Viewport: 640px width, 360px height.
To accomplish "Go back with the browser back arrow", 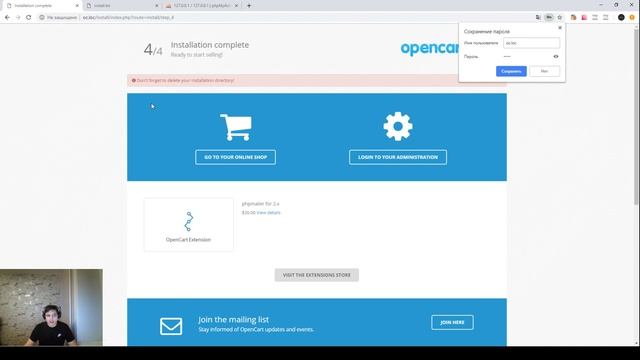I will 7,18.
